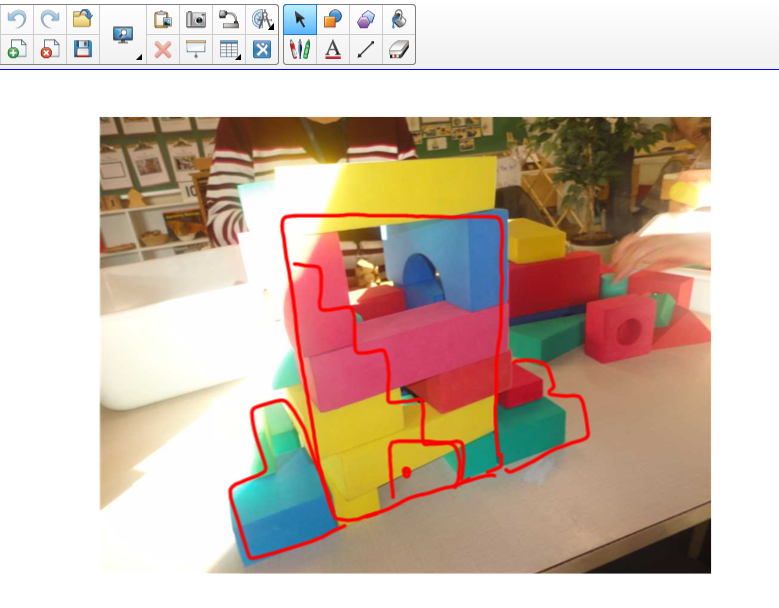Expand the measurement tools compass dropdown
779x608 pixels.
(262, 18)
